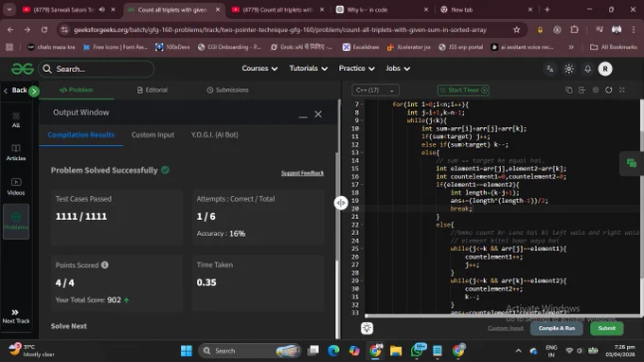Copy code using the copy icon

pyautogui.click(x=569, y=90)
